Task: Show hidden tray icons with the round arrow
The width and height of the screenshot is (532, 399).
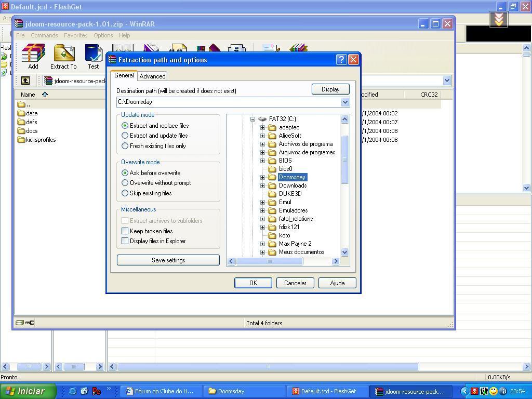Action: pos(465,391)
